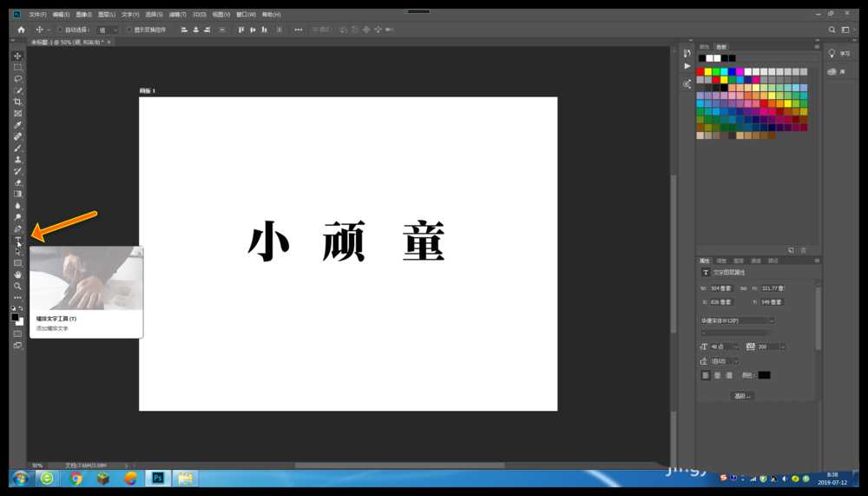Select the Horizontal Type tool
Viewport: 868px width, 496px height.
click(x=17, y=240)
